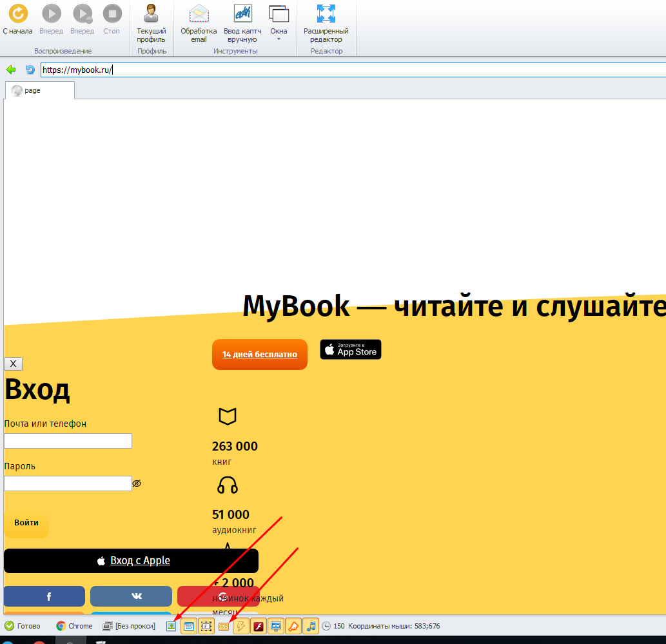Click the MyBook — читайте и слушайте headline

454,306
